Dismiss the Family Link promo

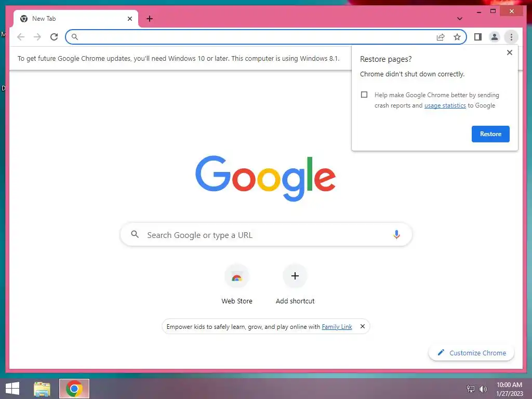coord(362,326)
